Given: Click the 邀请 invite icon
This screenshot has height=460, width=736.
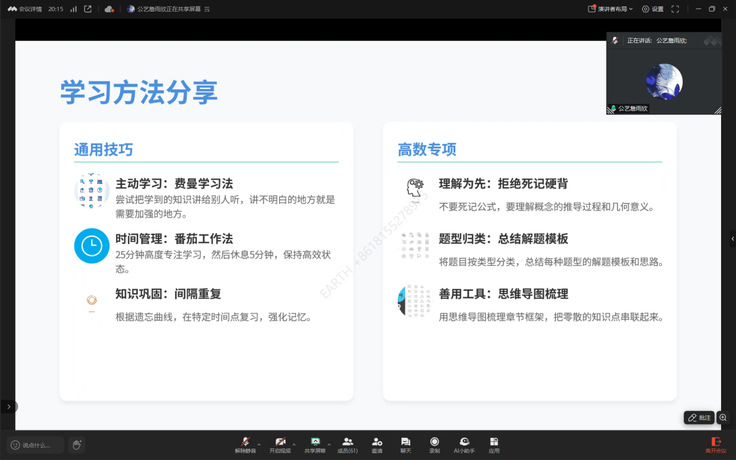Looking at the screenshot, I should click(x=377, y=443).
